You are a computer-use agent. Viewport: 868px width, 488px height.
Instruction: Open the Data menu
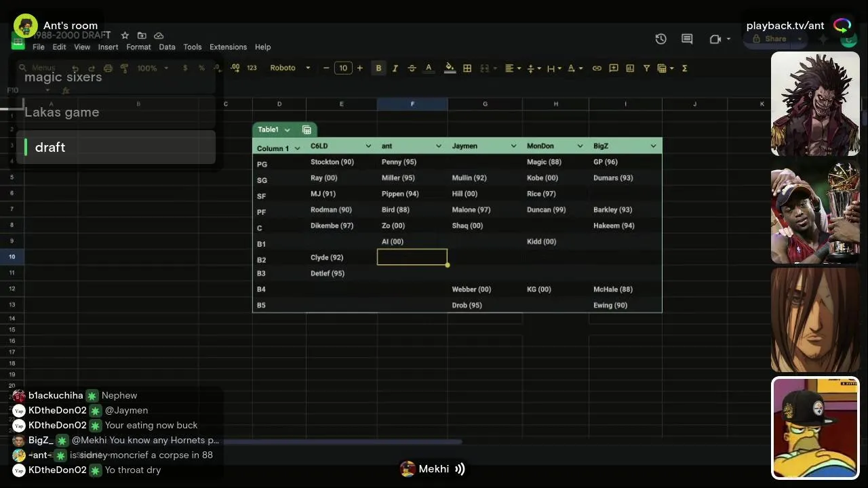(167, 47)
